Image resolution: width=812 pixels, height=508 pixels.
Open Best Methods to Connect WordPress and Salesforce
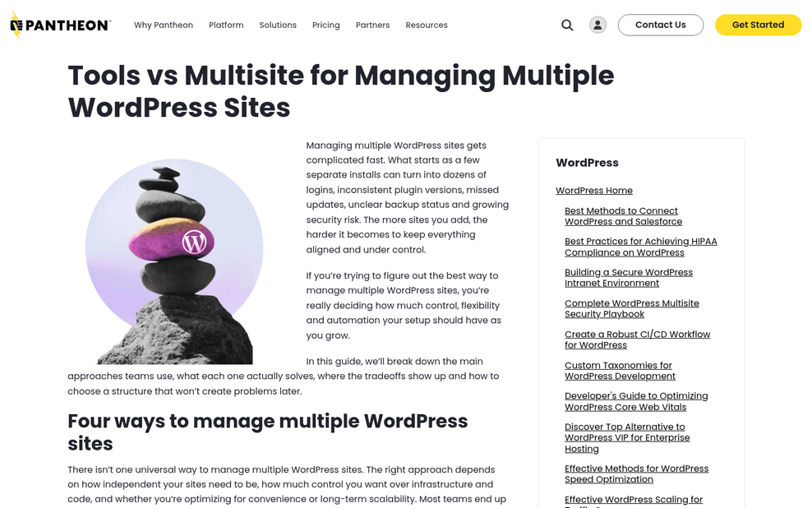623,216
